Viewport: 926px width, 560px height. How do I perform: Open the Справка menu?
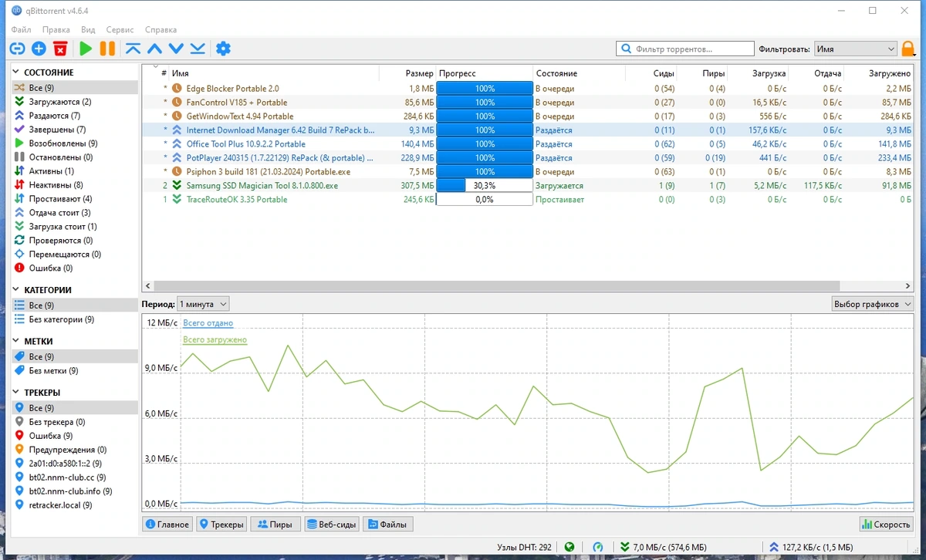(161, 29)
